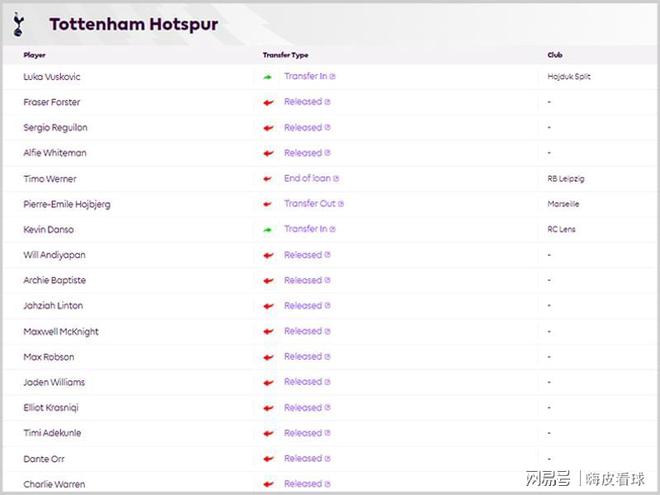Click the Club column header
The height and width of the screenshot is (495, 660).
[555, 55]
